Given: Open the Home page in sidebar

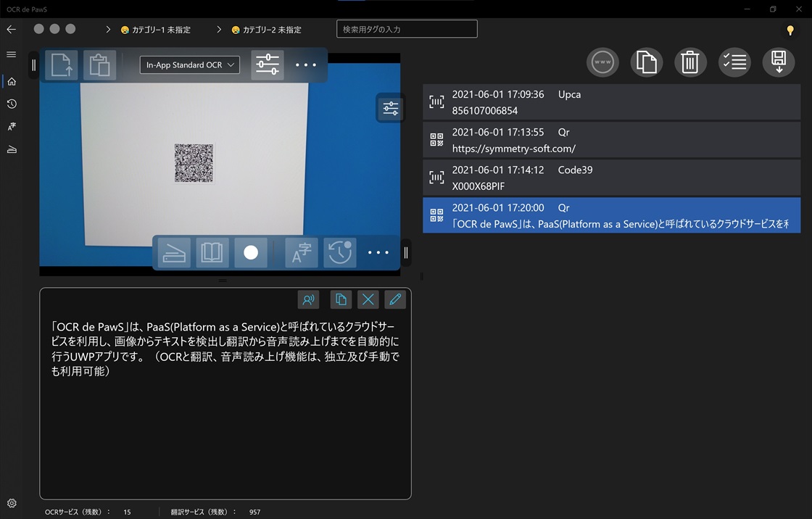Looking at the screenshot, I should pyautogui.click(x=12, y=81).
